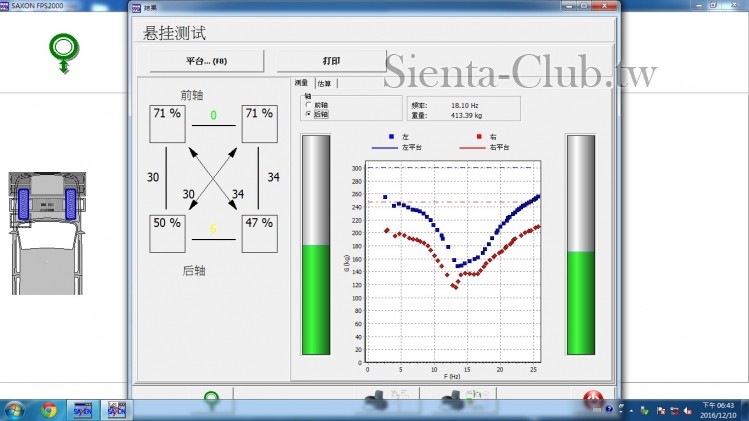
Task: Select the 前轴 front axle radio button
Action: click(x=307, y=105)
